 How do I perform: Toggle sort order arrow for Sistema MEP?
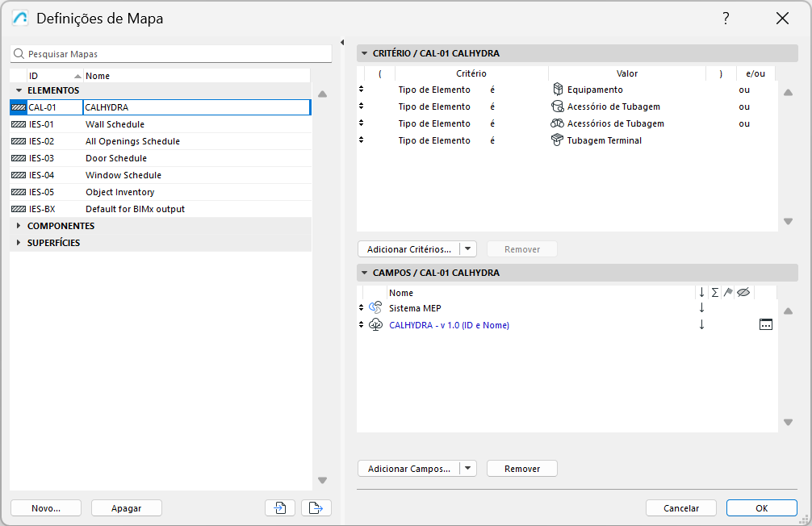coord(701,308)
